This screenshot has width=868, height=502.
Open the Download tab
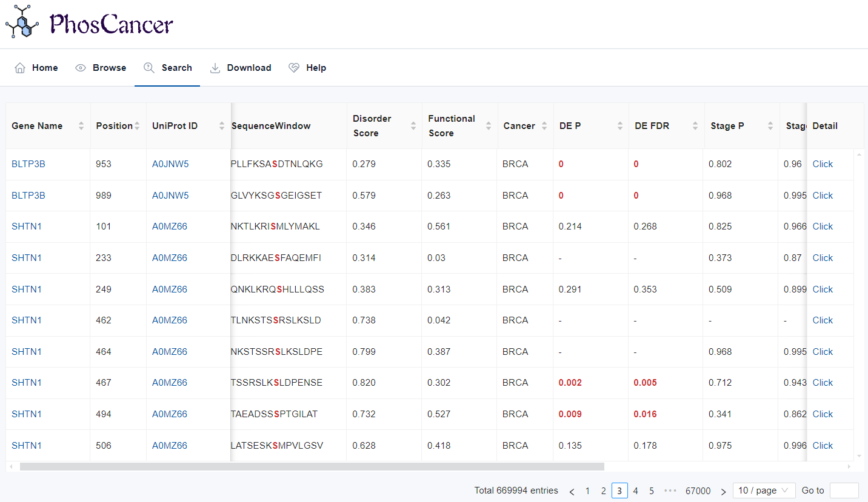[241, 68]
